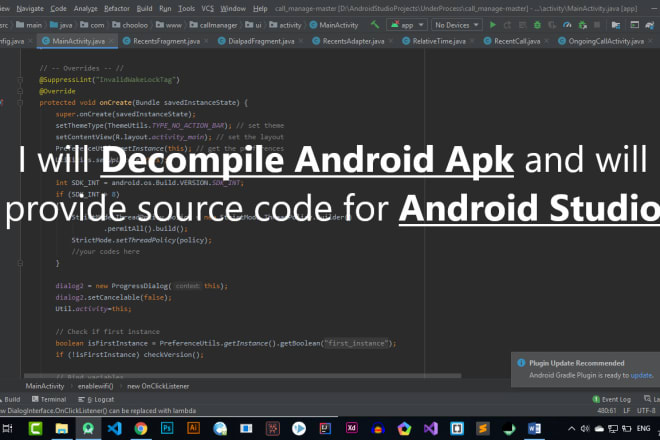This screenshot has height=440, width=660.
Task: Open the Run menu
Action: pyautogui.click(x=165, y=8)
